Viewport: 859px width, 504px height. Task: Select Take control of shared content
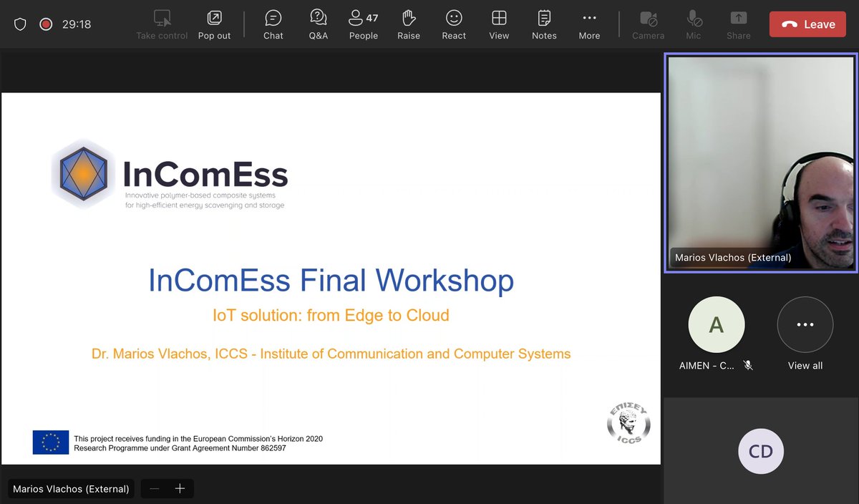(161, 24)
